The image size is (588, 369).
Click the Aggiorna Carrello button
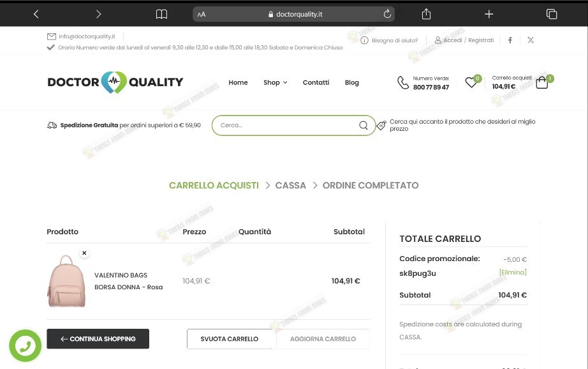323,339
